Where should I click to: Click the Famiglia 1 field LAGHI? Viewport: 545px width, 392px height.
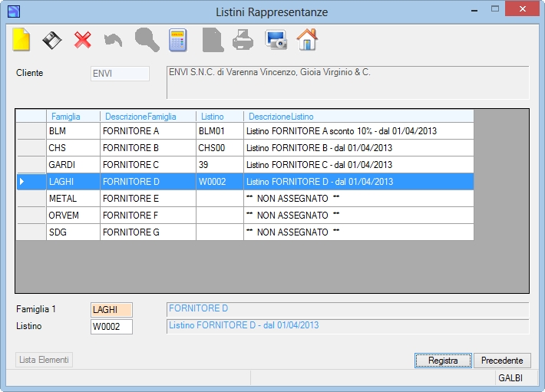(111, 310)
